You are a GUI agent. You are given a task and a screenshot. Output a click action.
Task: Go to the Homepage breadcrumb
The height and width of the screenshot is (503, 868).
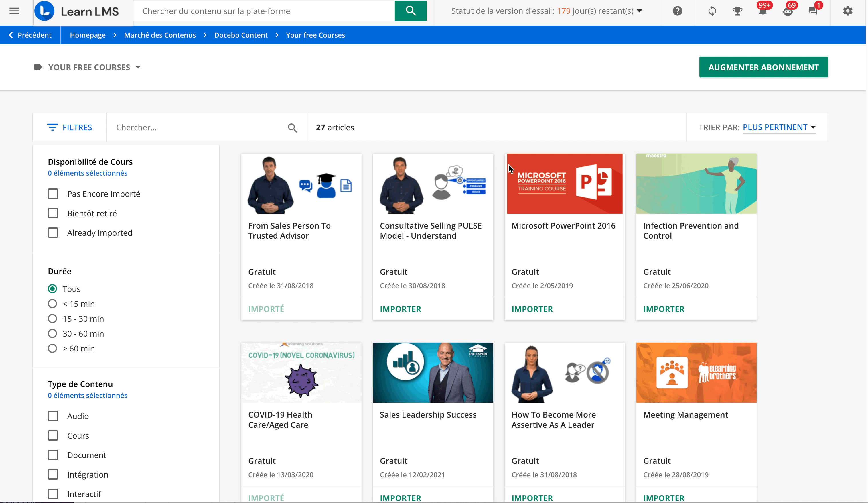(x=88, y=35)
